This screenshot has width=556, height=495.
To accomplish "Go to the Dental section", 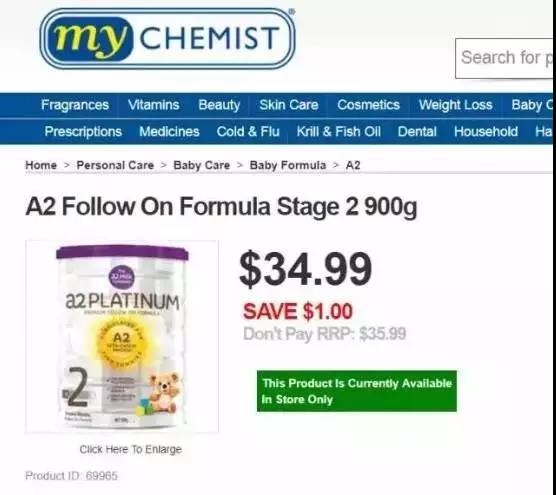I will tap(417, 132).
